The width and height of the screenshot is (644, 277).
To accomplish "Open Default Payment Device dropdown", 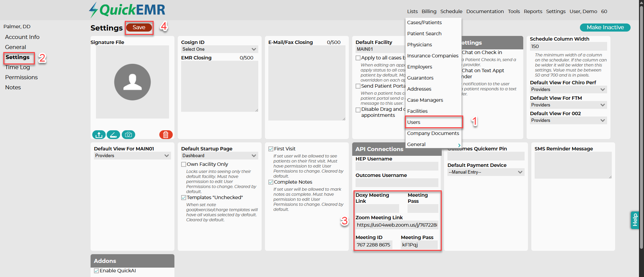I will 486,172.
